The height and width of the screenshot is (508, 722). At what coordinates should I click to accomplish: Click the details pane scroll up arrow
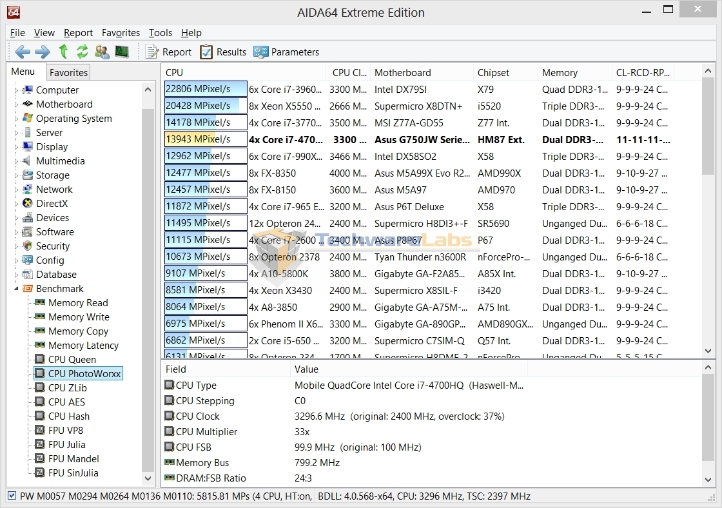coord(708,367)
